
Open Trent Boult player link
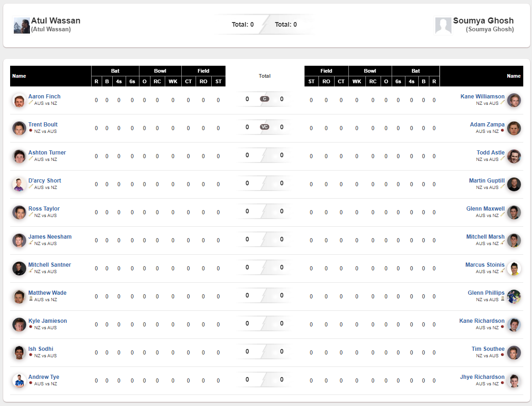click(43, 125)
